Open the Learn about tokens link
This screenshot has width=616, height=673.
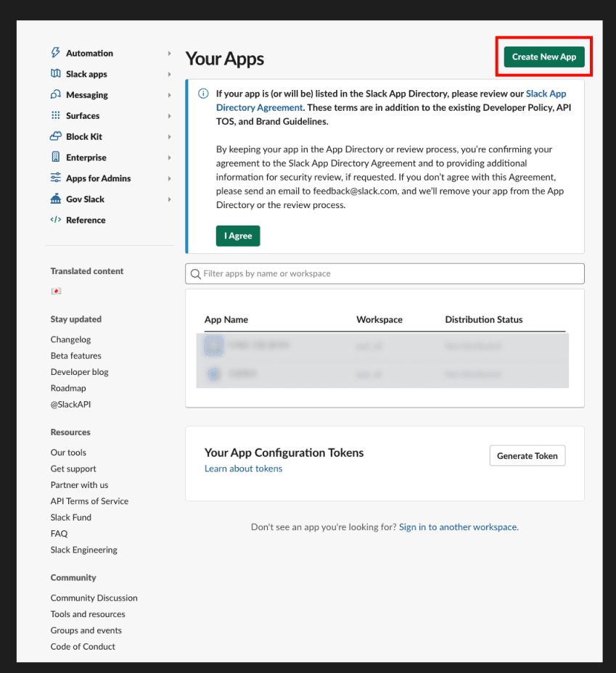[243, 468]
